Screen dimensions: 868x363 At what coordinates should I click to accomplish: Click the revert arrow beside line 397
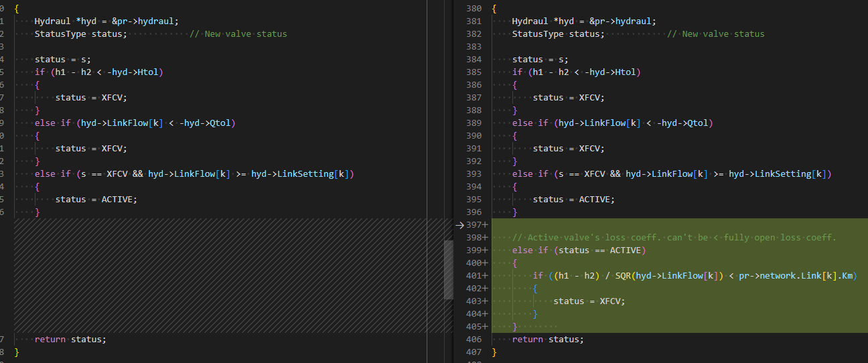[459, 225]
